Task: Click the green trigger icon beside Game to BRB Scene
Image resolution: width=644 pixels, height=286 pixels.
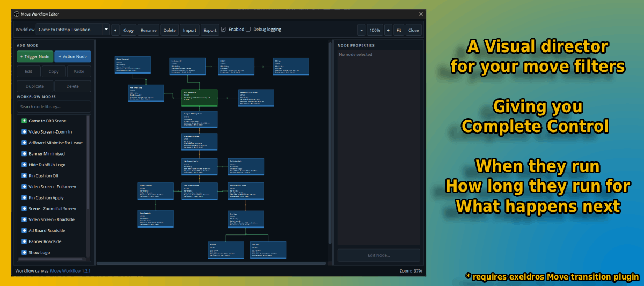Action: (x=24, y=121)
